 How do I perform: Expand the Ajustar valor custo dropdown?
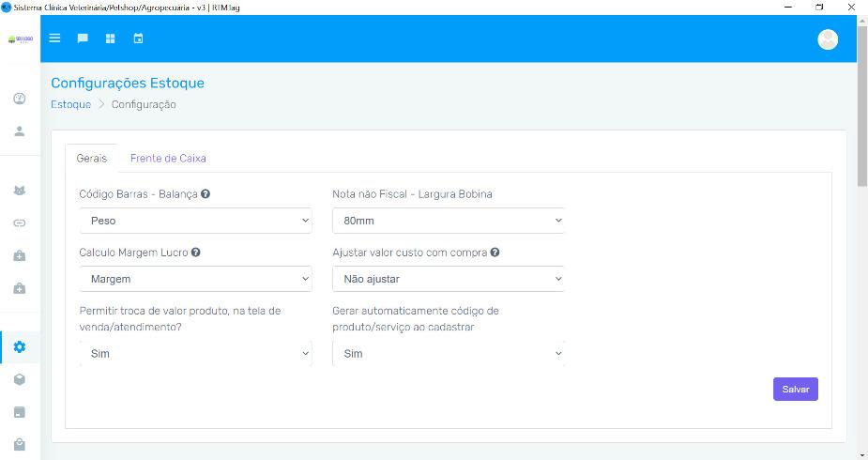coord(448,279)
